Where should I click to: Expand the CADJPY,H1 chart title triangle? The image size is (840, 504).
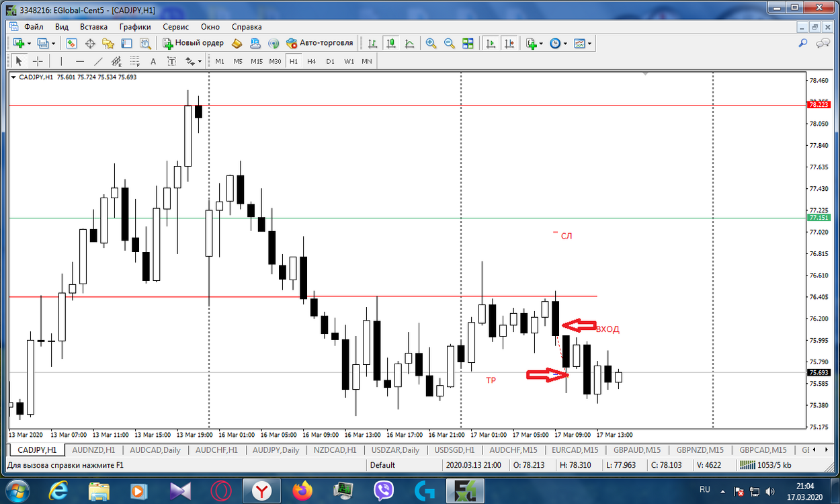(13, 77)
